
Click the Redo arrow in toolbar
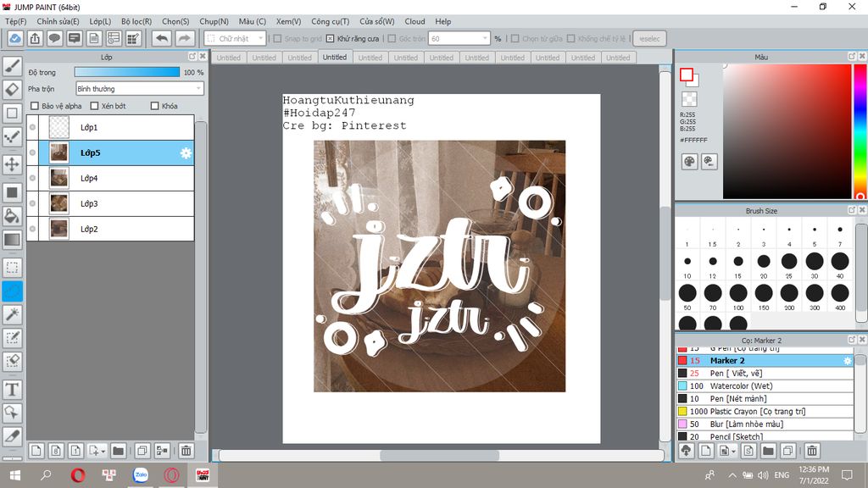click(184, 39)
